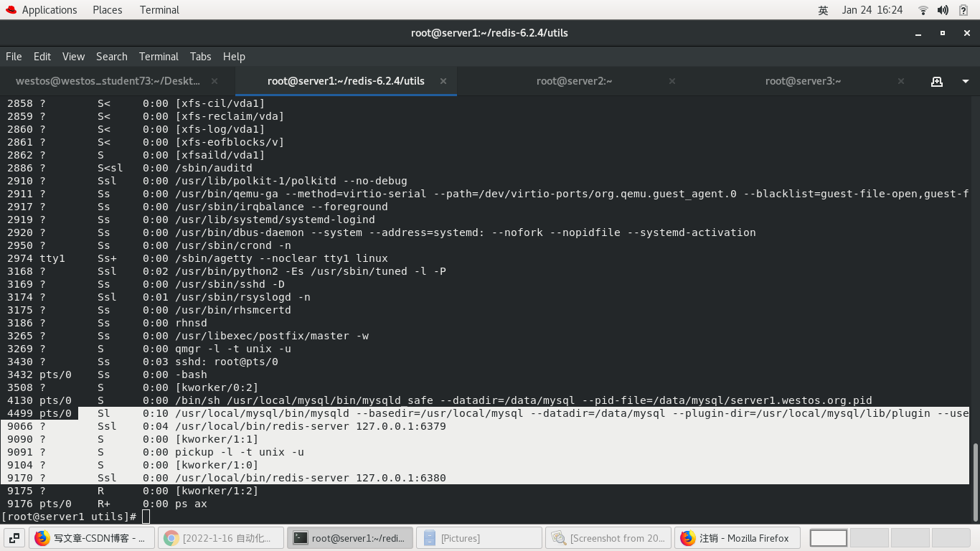Open the Terminal menu in top panel
The image size is (980, 551).
tap(159, 10)
